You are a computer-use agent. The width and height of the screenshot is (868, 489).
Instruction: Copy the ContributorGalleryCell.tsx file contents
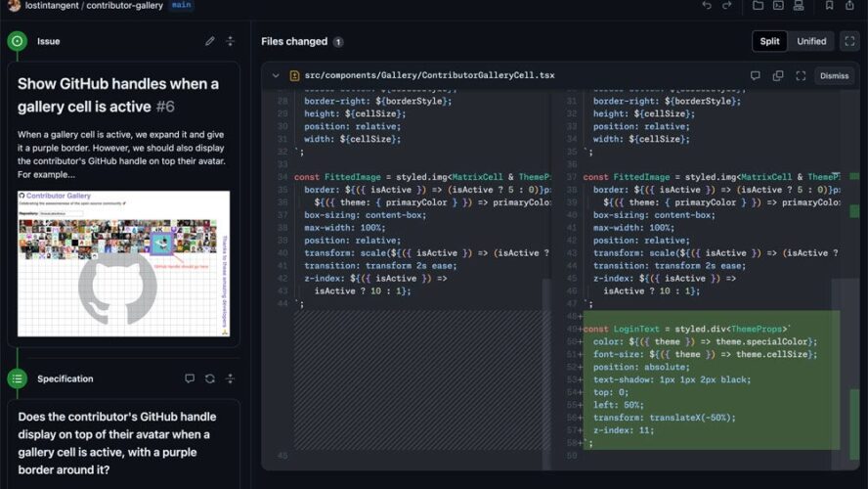pyautogui.click(x=778, y=76)
